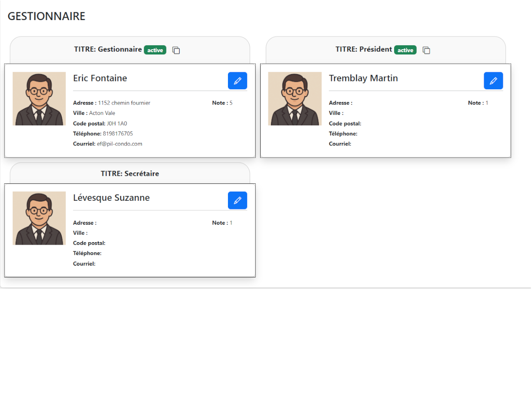The height and width of the screenshot is (398, 532).
Task: Click the edit pencil for Eric Fontaine
Action: [237, 81]
